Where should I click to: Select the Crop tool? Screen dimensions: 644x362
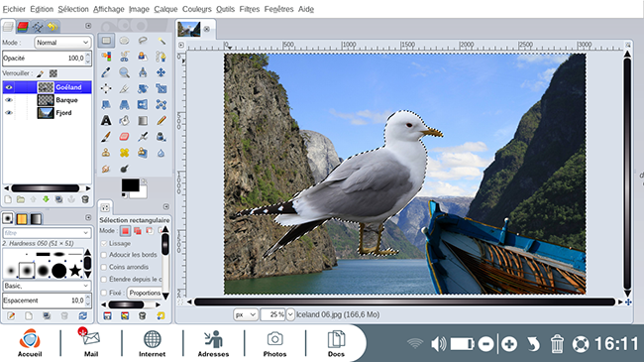(x=125, y=88)
